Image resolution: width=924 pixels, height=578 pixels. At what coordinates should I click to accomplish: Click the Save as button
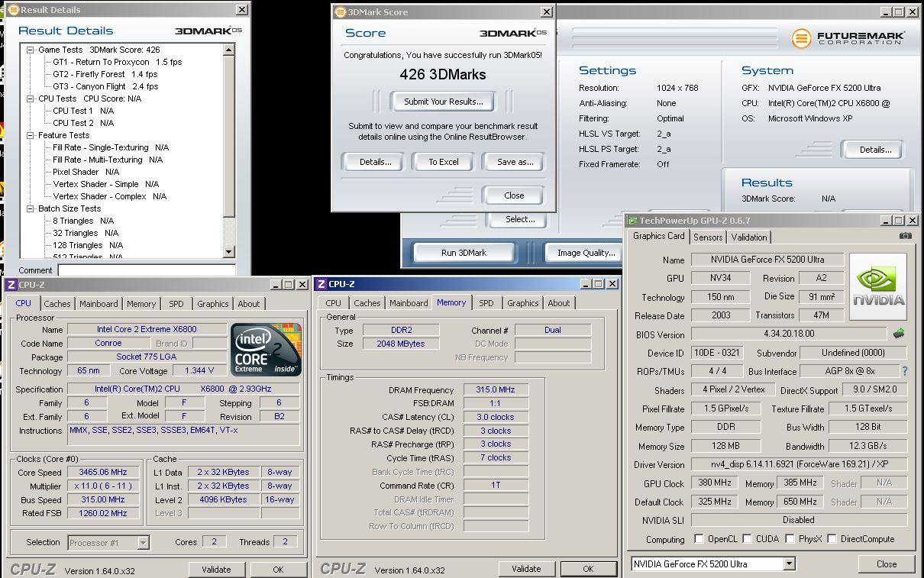point(515,162)
